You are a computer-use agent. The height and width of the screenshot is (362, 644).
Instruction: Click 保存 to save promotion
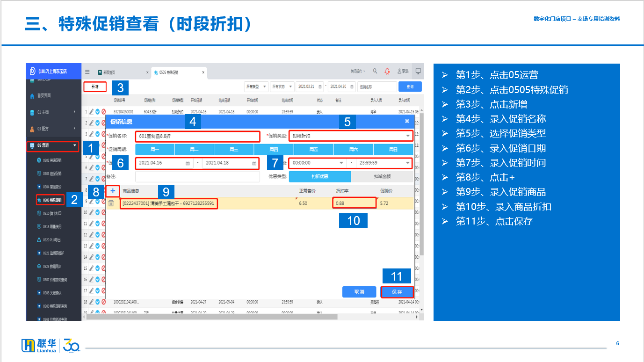[x=397, y=292]
